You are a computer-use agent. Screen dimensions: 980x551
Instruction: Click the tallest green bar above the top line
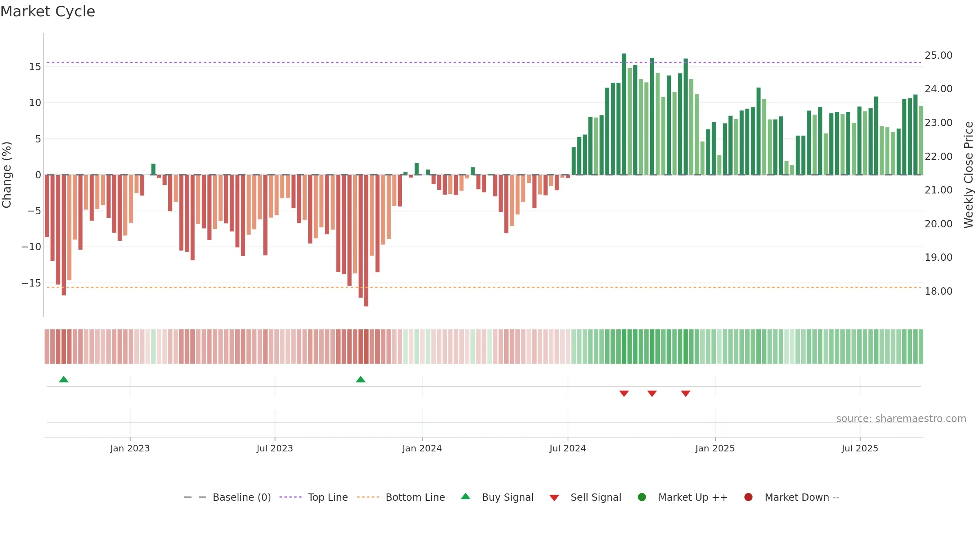(624, 114)
